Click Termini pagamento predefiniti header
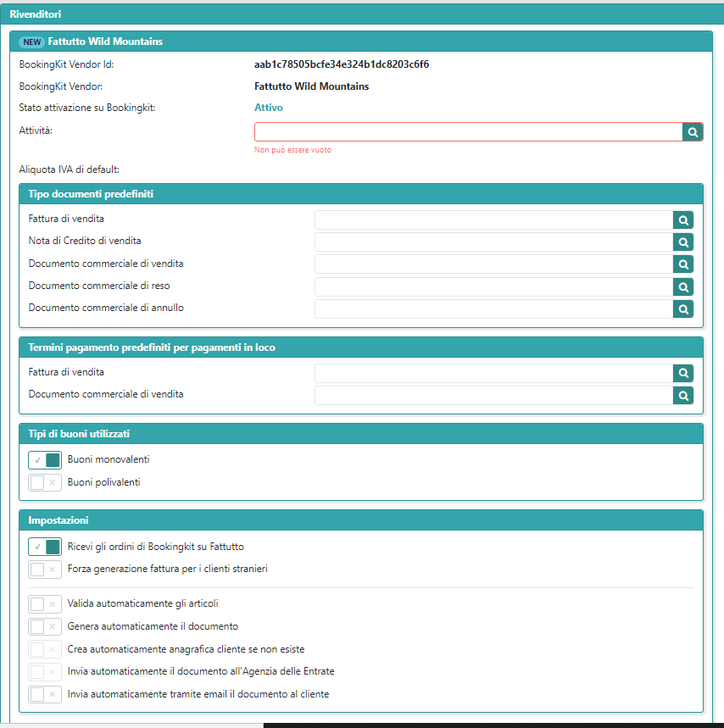724x728 pixels. point(361,347)
